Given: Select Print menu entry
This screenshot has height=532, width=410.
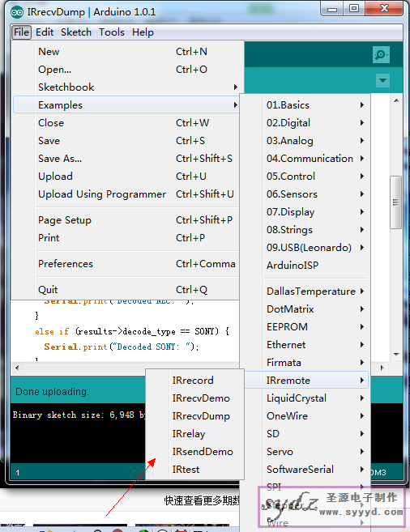Looking at the screenshot, I should tap(126, 238).
